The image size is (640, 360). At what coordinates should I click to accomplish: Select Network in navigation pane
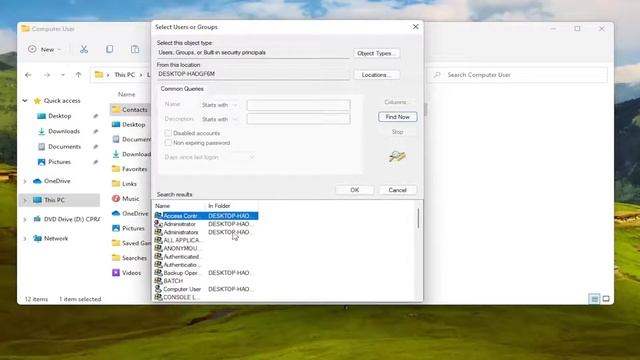pyautogui.click(x=56, y=238)
